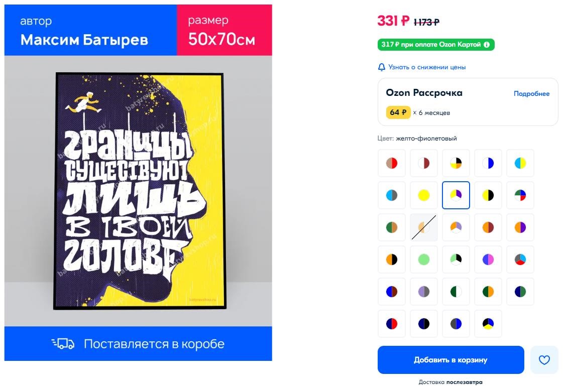Select the beige and red color swatch
Viewport: 564px width, 392px height.
(392, 163)
